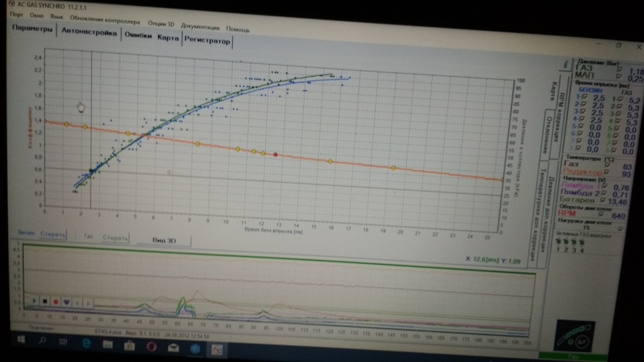Click Стереть next to Бензин
The height and width of the screenshot is (362, 644).
52,235
